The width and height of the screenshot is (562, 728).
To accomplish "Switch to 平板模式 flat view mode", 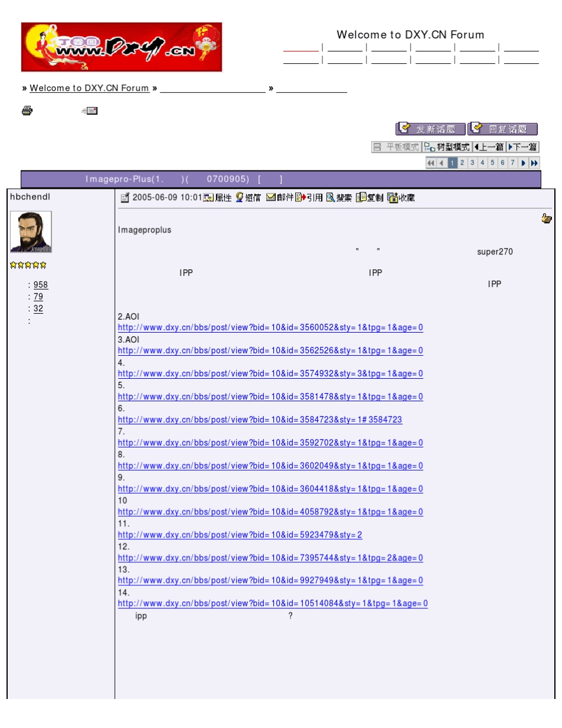I will (396, 147).
